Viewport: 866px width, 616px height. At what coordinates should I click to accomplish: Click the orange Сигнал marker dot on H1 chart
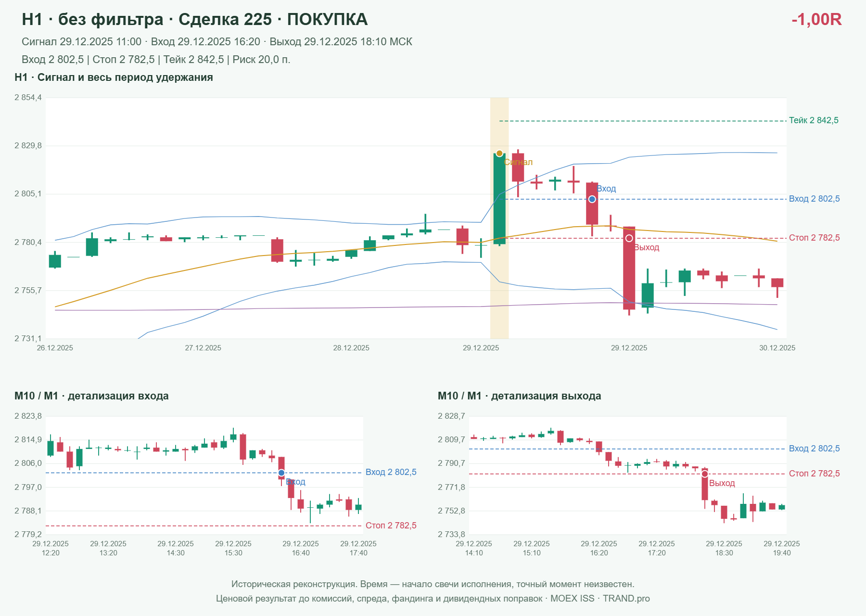[499, 154]
